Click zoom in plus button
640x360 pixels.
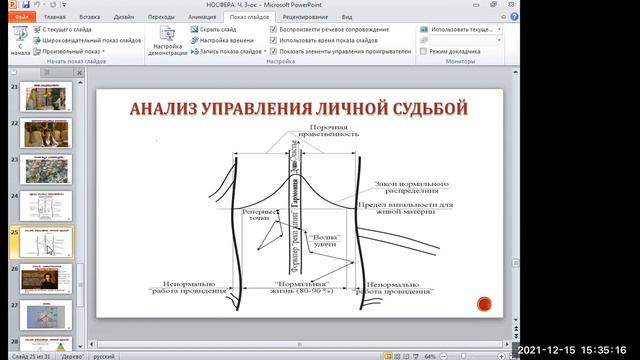tap(501, 356)
